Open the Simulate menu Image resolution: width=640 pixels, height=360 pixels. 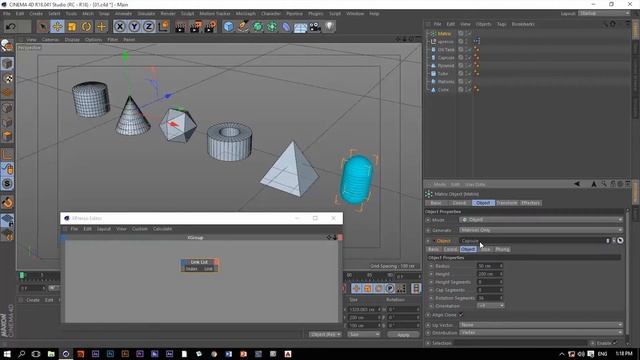[x=146, y=13]
